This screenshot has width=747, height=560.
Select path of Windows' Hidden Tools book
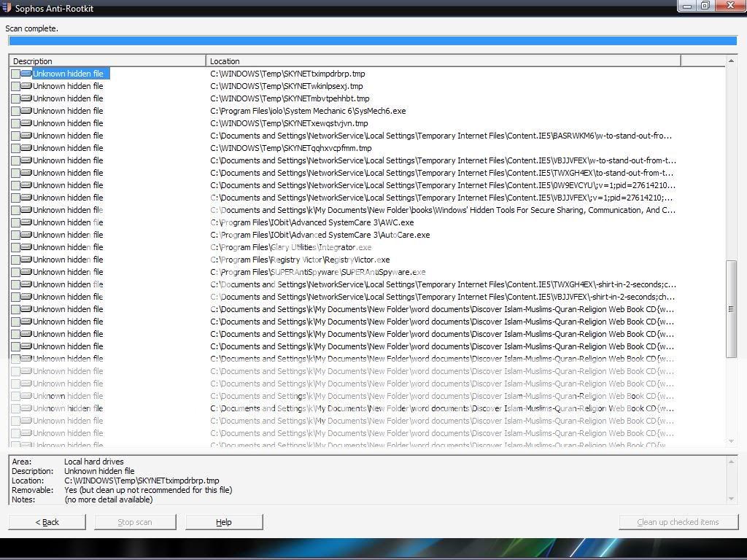[443, 209]
